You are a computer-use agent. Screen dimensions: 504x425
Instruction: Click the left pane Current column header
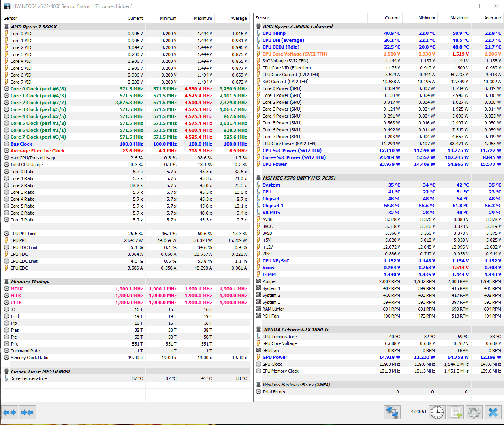pos(128,18)
